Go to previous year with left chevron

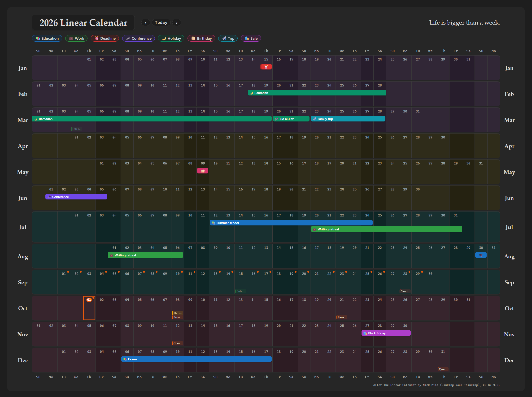pos(146,23)
